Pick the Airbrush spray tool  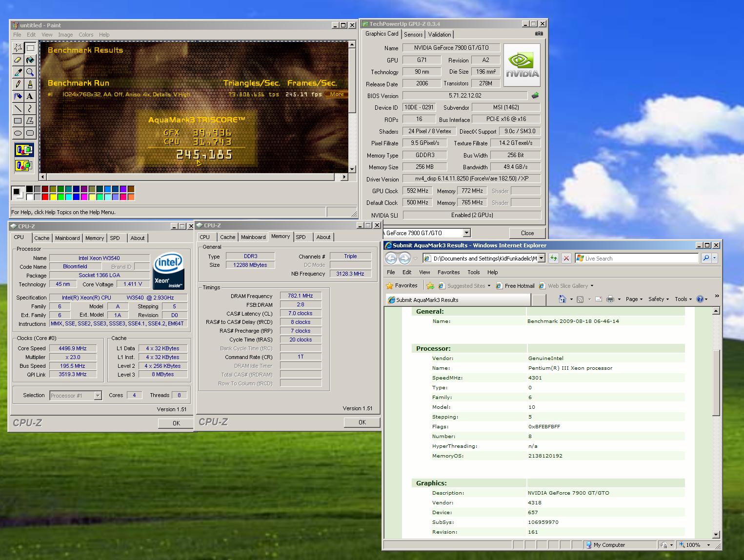pyautogui.click(x=18, y=96)
